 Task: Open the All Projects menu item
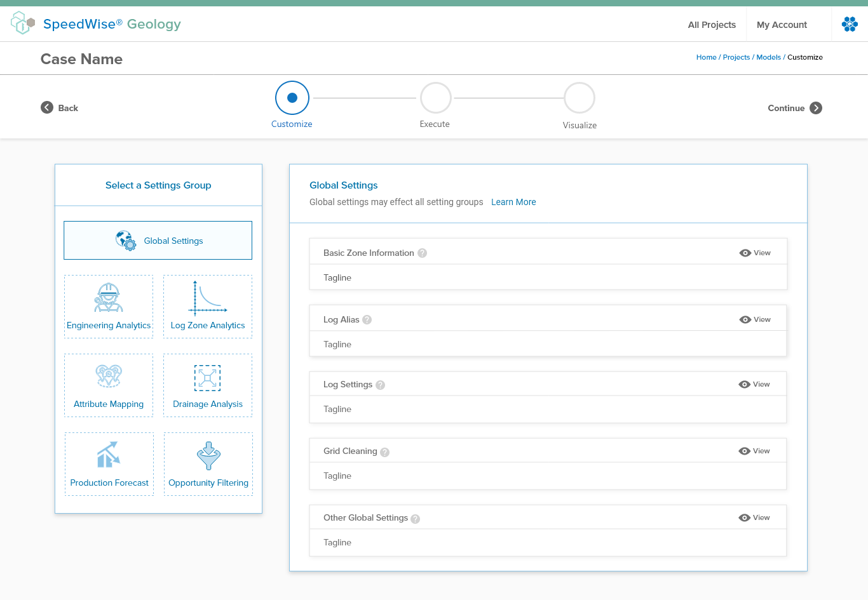pos(712,25)
